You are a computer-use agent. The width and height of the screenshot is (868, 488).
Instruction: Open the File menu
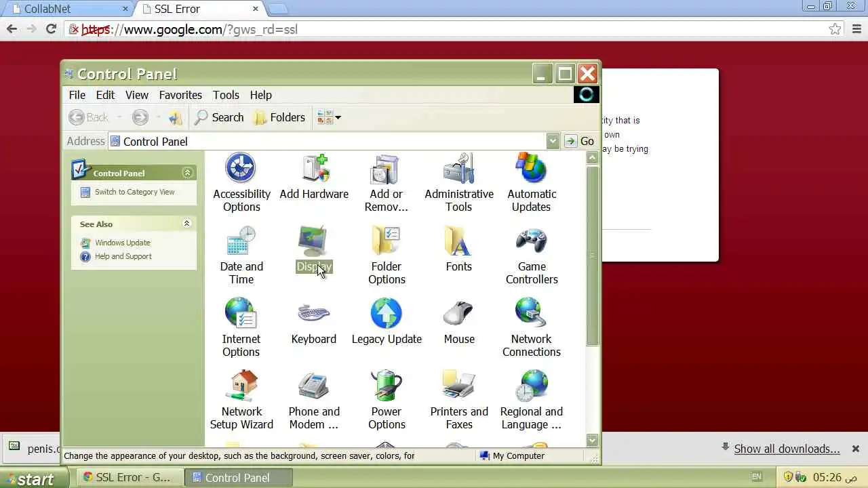point(77,95)
